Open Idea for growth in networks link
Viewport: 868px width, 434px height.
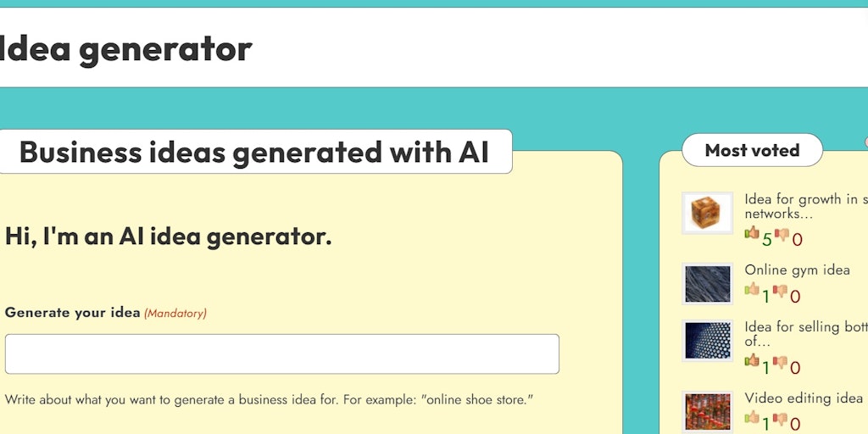tap(806, 206)
